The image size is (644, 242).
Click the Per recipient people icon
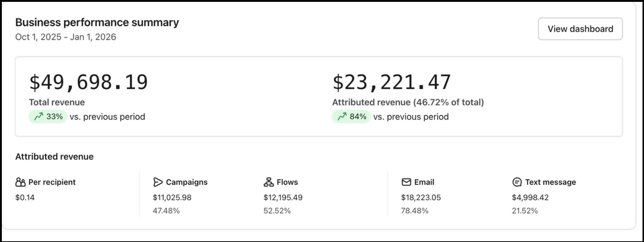(20, 182)
